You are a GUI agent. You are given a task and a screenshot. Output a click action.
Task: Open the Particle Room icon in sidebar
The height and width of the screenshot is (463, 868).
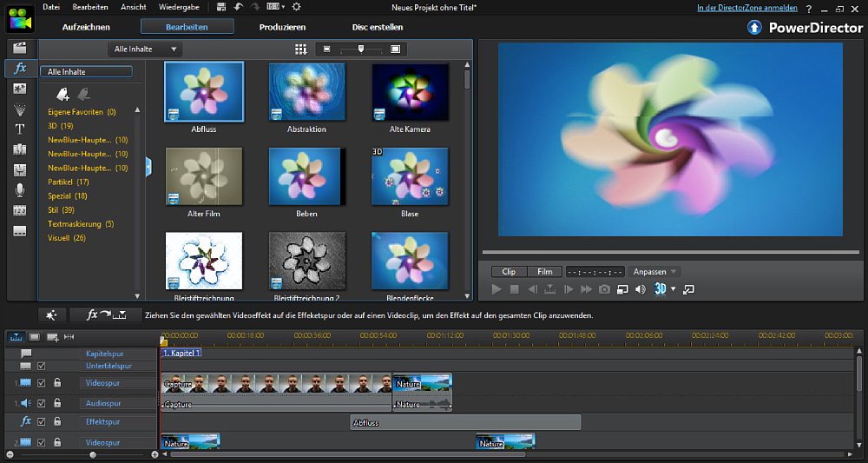(19, 109)
